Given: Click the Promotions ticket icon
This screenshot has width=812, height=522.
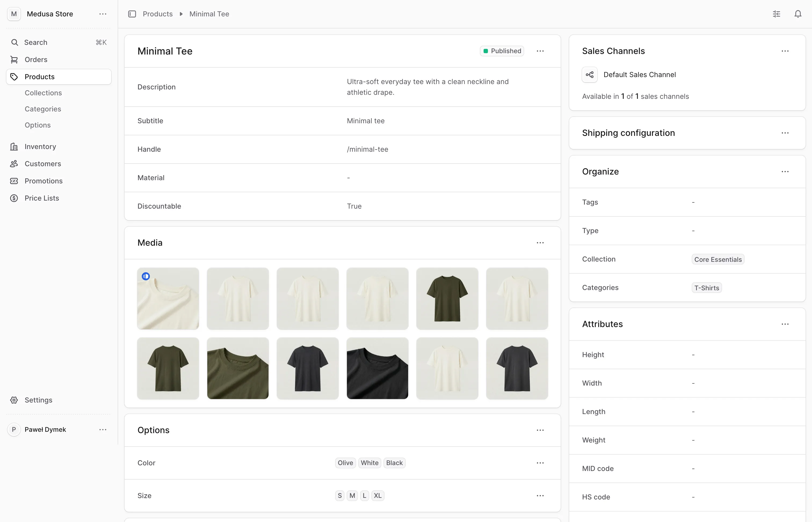Looking at the screenshot, I should [x=14, y=181].
